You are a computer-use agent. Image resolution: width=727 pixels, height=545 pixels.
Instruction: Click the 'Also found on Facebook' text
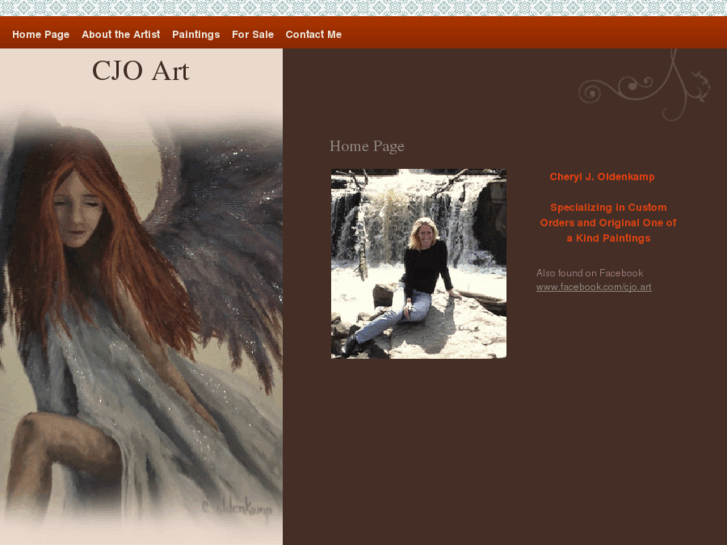pos(589,273)
